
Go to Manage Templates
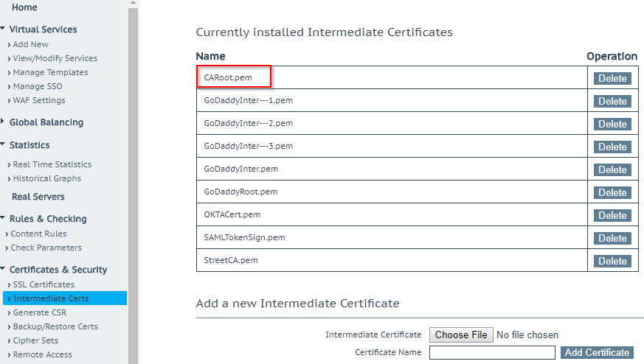[50, 71]
